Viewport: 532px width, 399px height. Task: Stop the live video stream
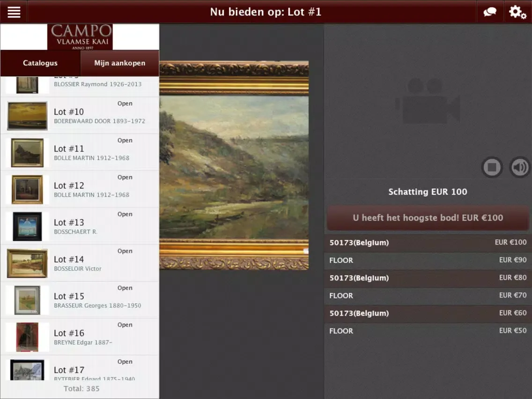pos(492,167)
